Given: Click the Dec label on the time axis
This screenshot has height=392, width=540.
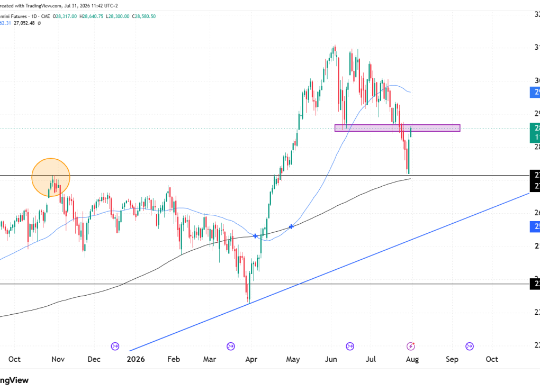Looking at the screenshot, I should tap(94, 359).
